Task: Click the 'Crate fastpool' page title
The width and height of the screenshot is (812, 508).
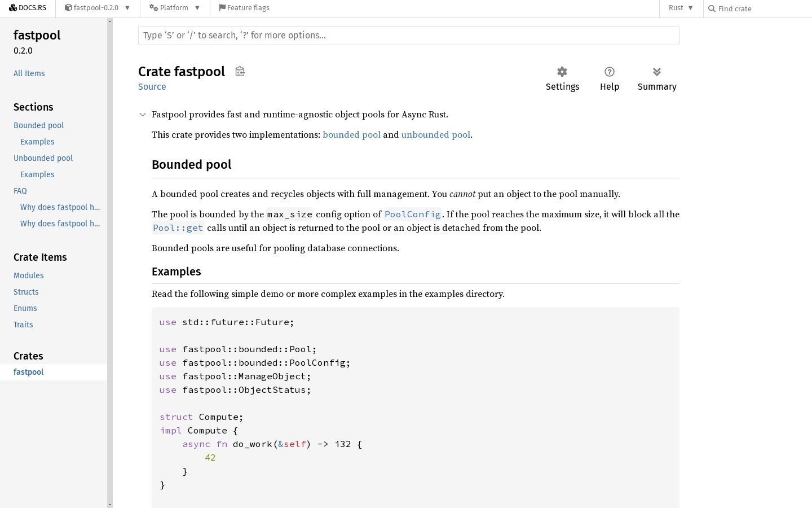Action: [182, 72]
